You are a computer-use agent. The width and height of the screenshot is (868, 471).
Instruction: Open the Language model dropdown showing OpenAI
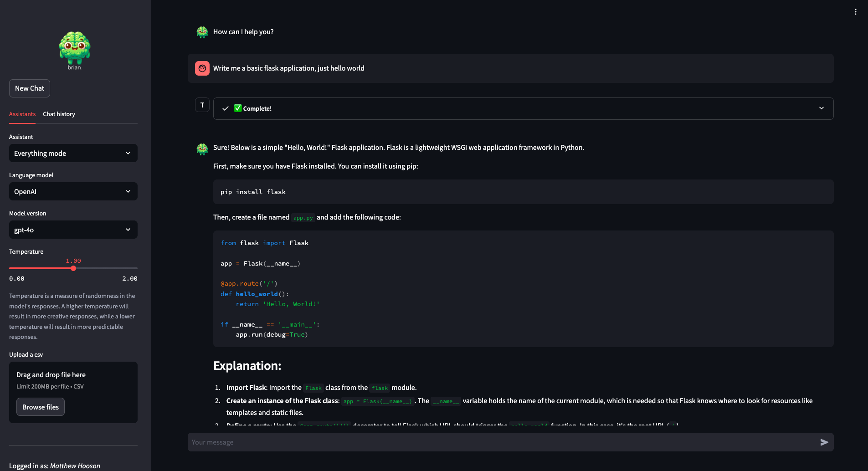click(73, 191)
